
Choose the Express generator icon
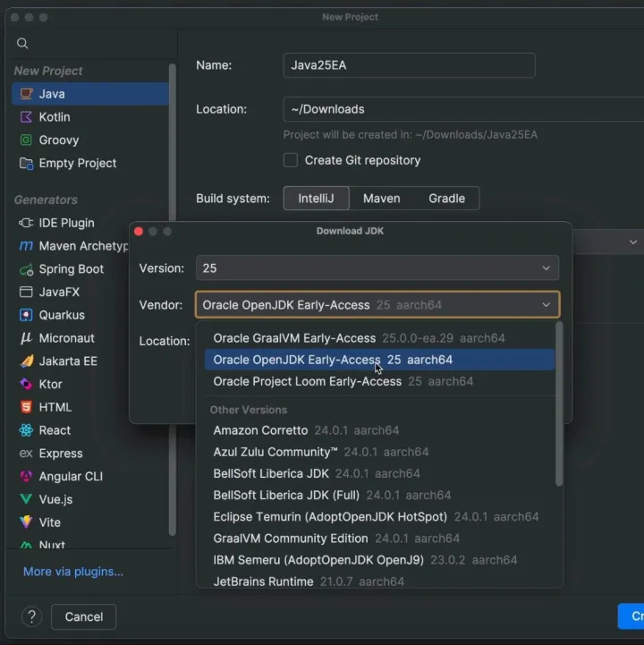[x=26, y=454]
